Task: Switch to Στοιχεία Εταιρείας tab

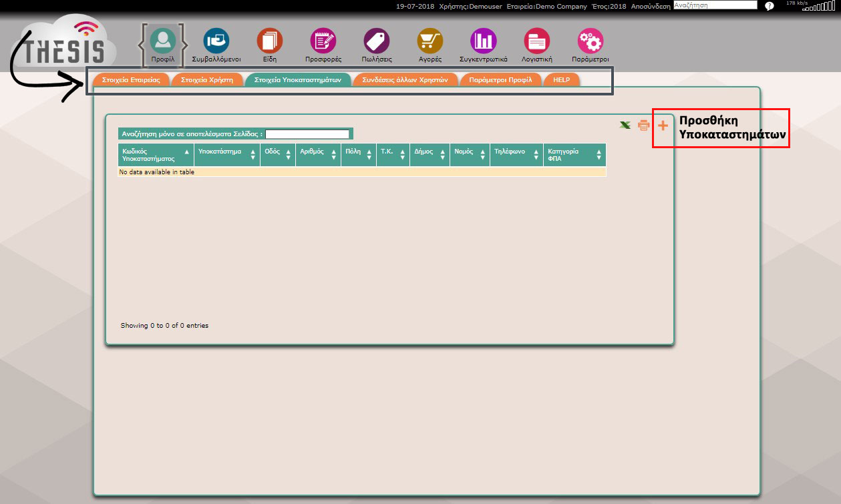Action: (x=131, y=79)
